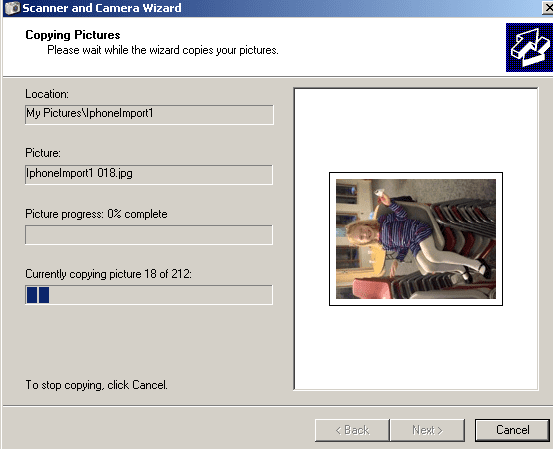
Task: Click the Cancel button to stop copying
Action: [512, 430]
